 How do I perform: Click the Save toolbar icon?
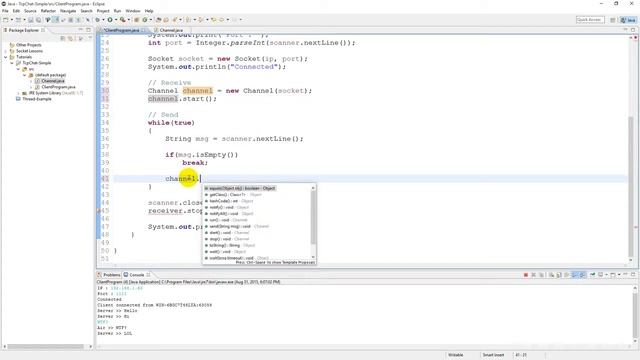[x=31, y=20]
